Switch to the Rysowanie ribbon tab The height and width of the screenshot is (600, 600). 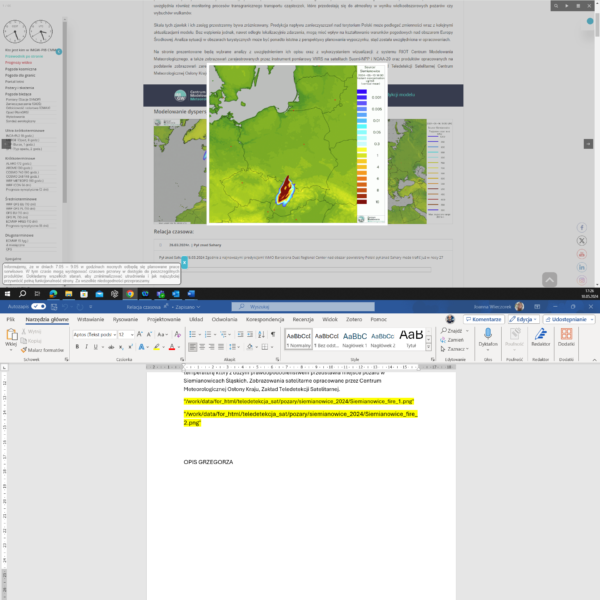(x=125, y=319)
